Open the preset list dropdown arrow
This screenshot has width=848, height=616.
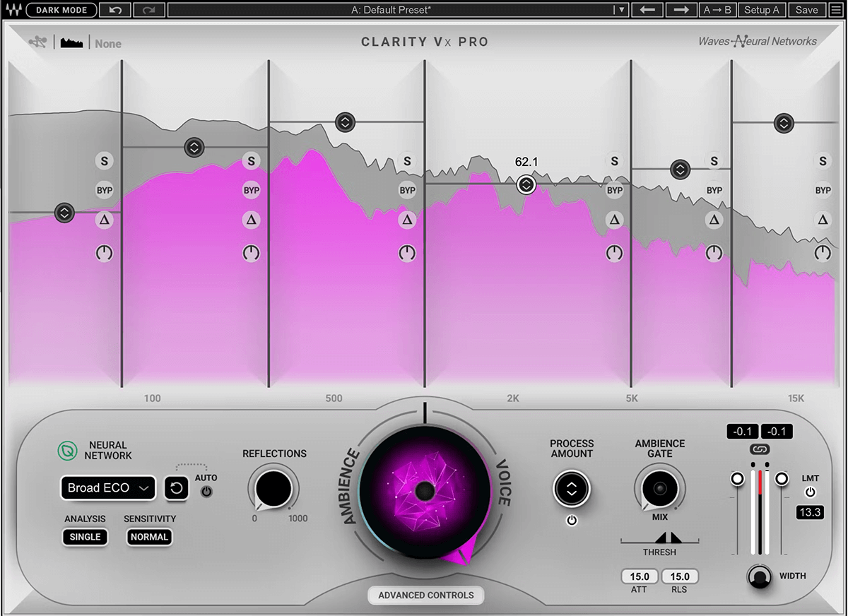pyautogui.click(x=622, y=10)
